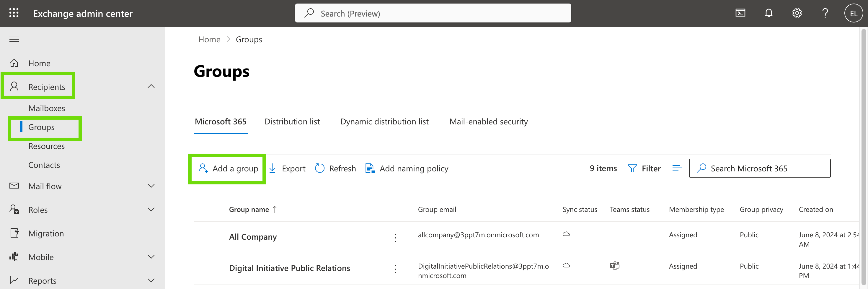Expand the Mail flow section chevron
The width and height of the screenshot is (868, 289).
[151, 186]
